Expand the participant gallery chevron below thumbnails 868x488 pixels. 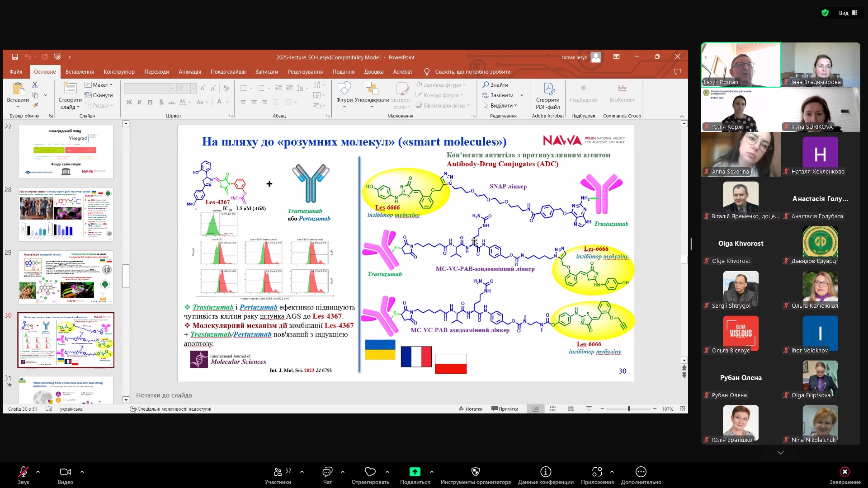coord(781,452)
